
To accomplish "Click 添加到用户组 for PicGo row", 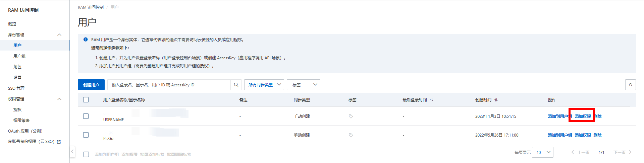I will point(560,135).
